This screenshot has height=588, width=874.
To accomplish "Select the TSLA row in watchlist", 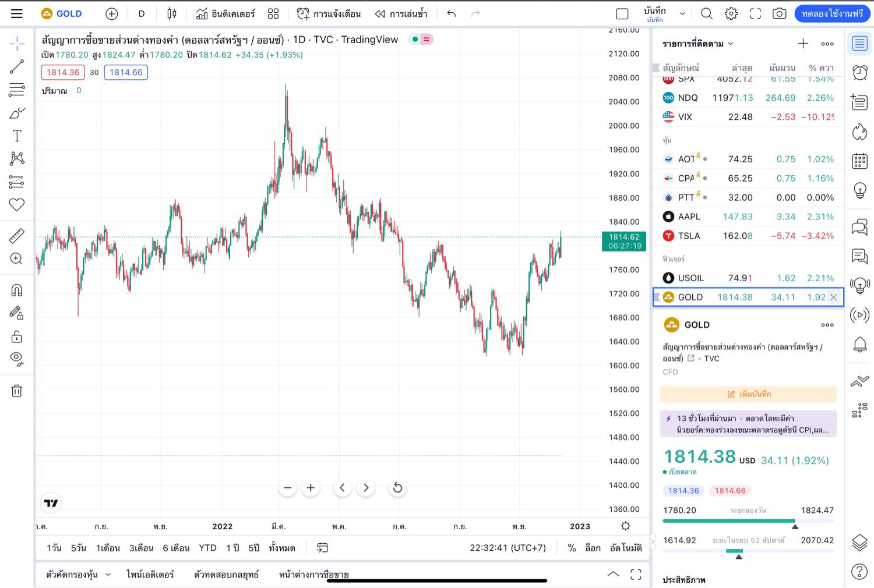I will pyautogui.click(x=748, y=236).
